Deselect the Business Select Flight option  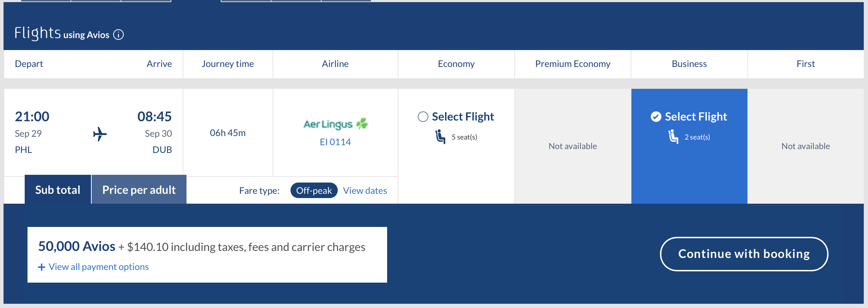tap(689, 116)
